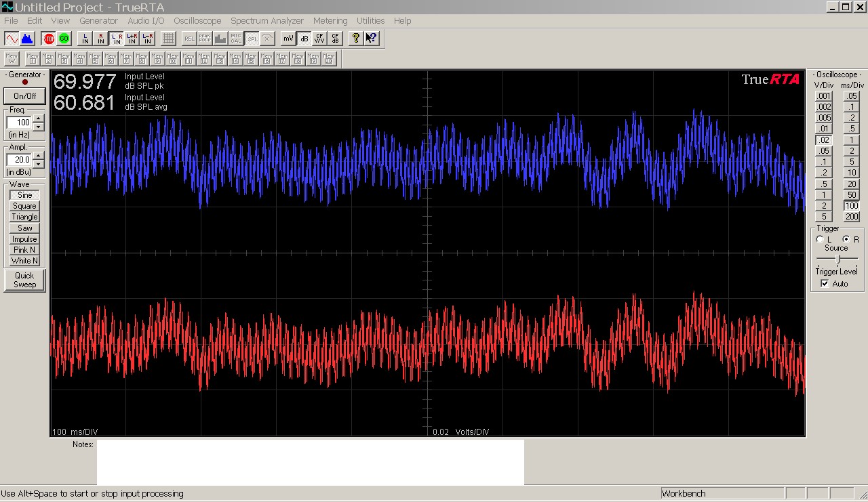The height and width of the screenshot is (502, 868).
Task: Select mV units toolbar icon
Action: click(289, 39)
